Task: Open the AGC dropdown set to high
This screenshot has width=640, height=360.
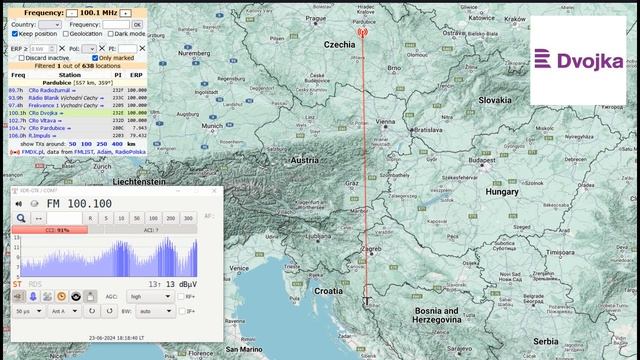Action: 150,297
